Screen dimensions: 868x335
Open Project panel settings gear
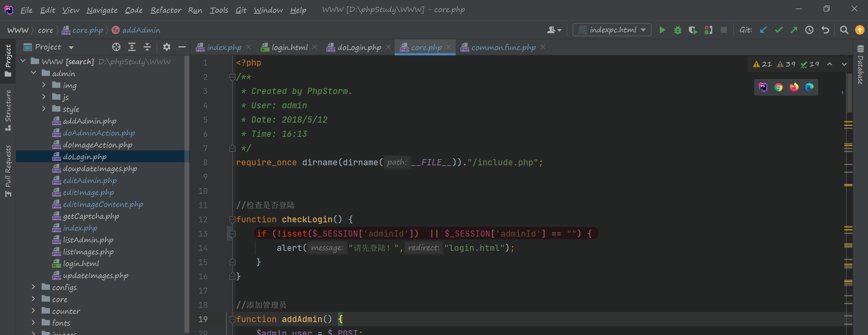[x=166, y=47]
